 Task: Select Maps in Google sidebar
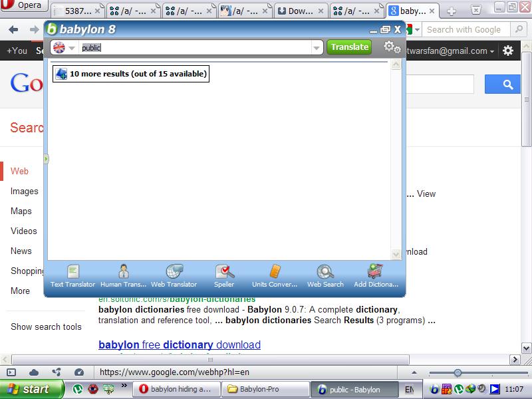pyautogui.click(x=21, y=211)
